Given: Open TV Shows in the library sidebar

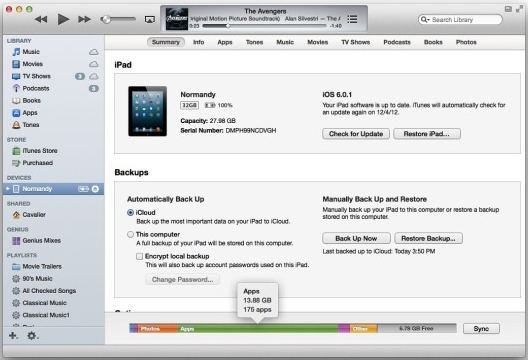Looking at the screenshot, I should (x=36, y=76).
